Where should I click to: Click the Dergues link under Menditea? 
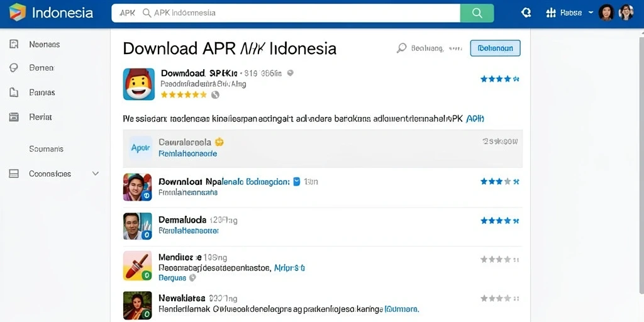(x=172, y=278)
